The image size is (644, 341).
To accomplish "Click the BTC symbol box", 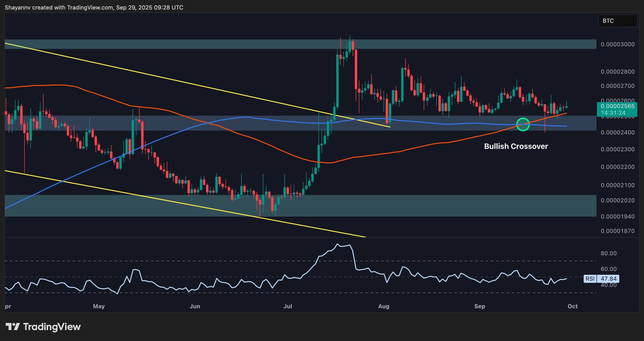I will (617, 21).
